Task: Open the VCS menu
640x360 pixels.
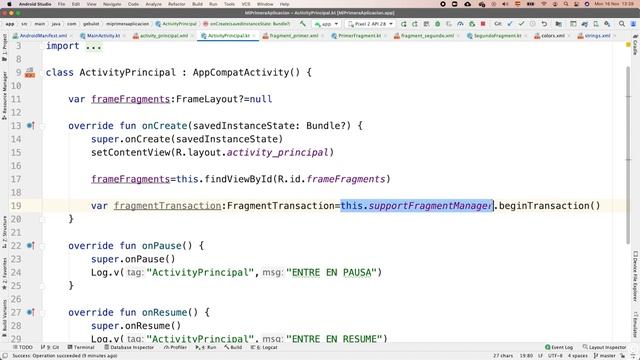Action: 246,4
